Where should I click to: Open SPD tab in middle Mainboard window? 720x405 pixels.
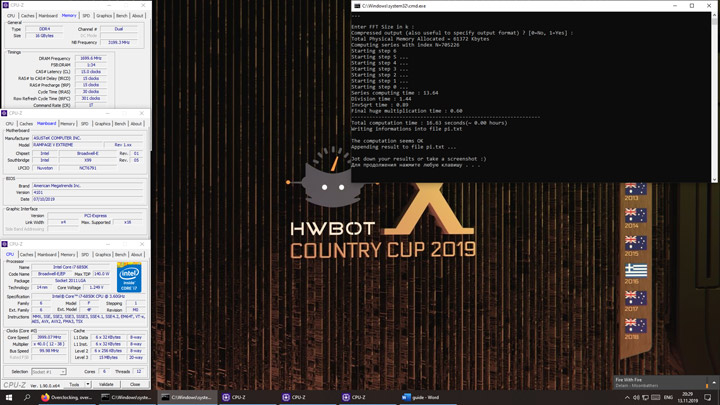click(x=85, y=124)
